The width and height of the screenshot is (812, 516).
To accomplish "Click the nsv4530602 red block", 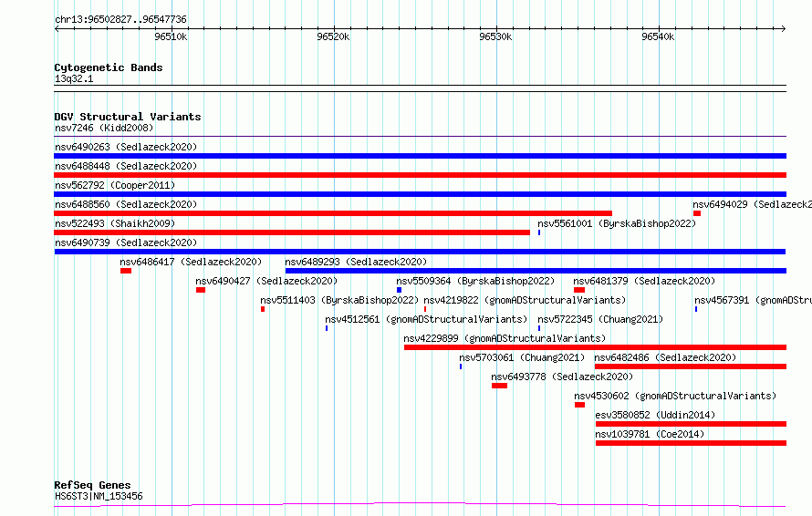I will click(580, 405).
